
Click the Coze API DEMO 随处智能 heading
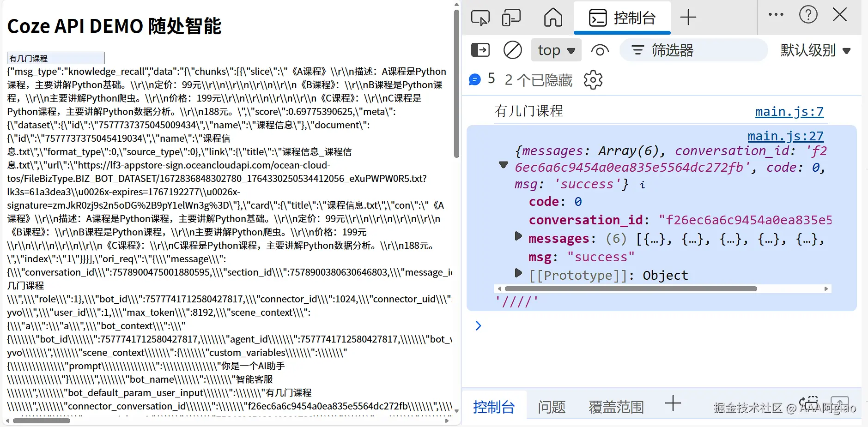[x=115, y=26]
